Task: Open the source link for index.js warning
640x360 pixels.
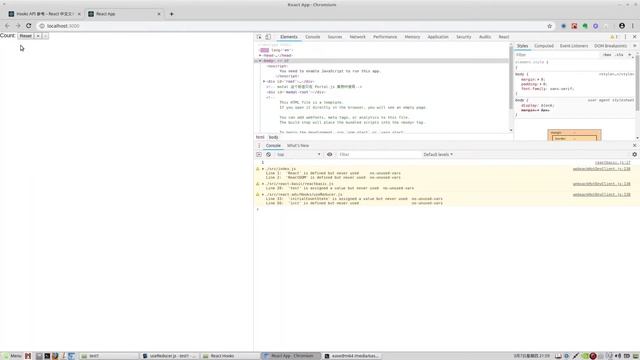Action: (601, 169)
